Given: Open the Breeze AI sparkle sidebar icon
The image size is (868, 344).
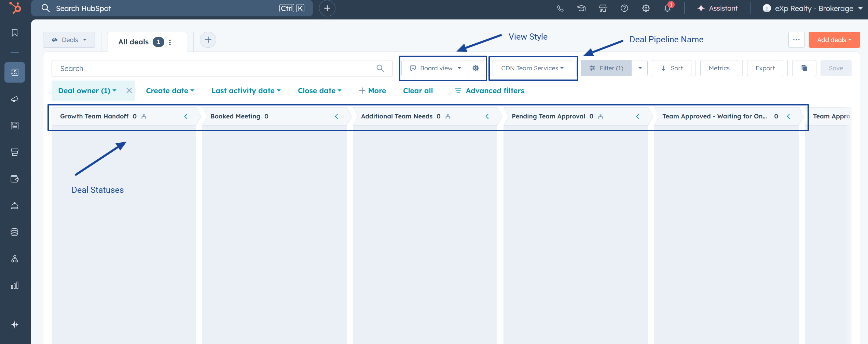Looking at the screenshot, I should pos(15,325).
